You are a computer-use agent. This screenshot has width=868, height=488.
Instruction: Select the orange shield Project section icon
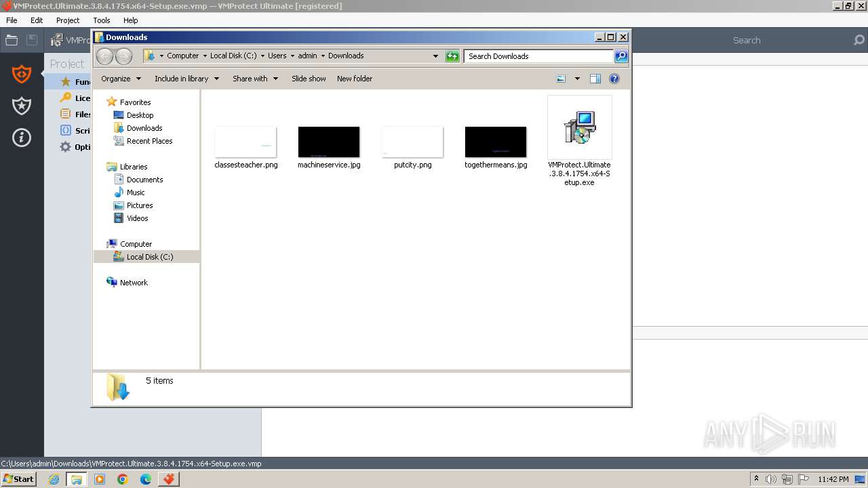pyautogui.click(x=22, y=73)
